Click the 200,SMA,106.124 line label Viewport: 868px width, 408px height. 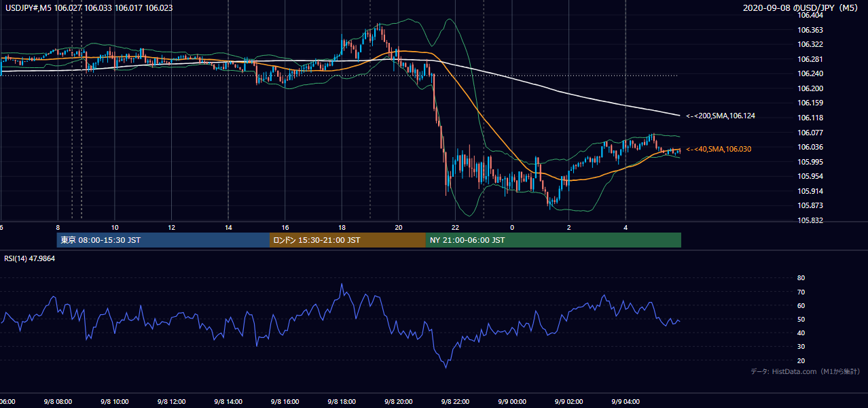tap(721, 116)
